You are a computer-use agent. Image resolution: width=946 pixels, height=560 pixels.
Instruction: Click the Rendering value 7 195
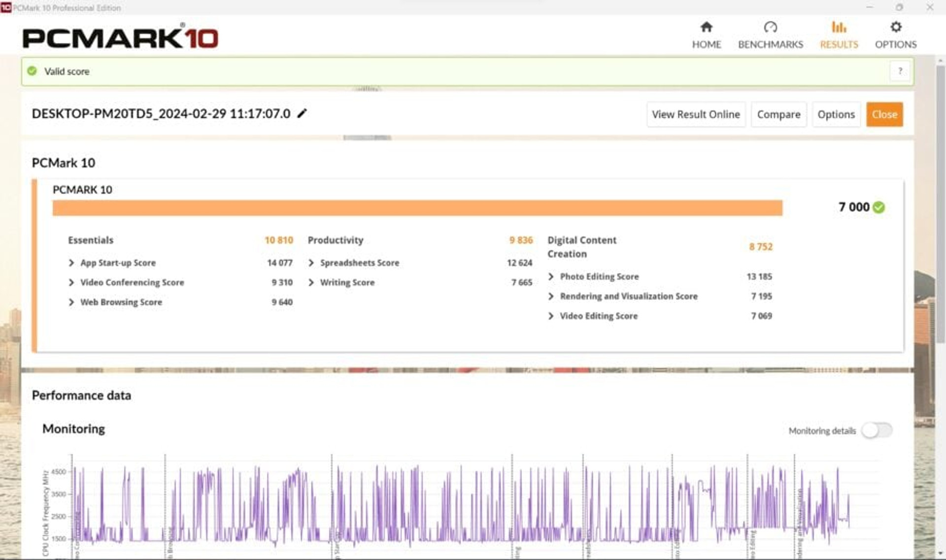(761, 296)
